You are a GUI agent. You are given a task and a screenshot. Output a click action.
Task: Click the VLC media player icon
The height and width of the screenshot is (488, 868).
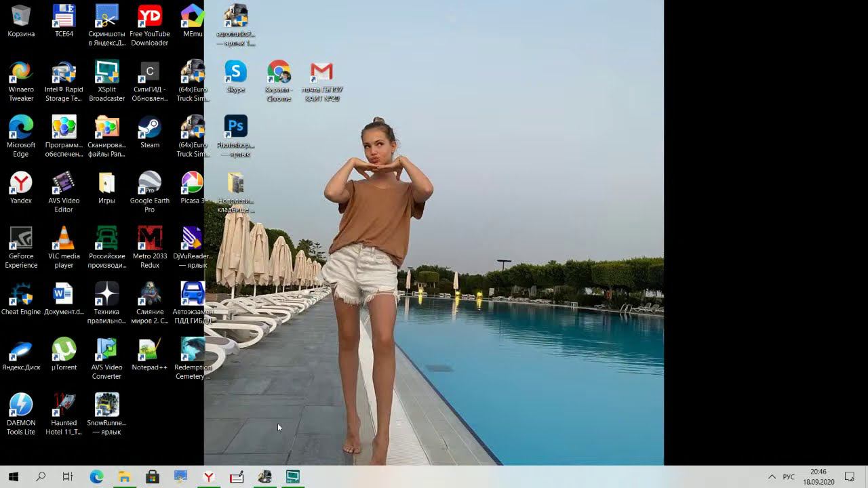pos(64,239)
